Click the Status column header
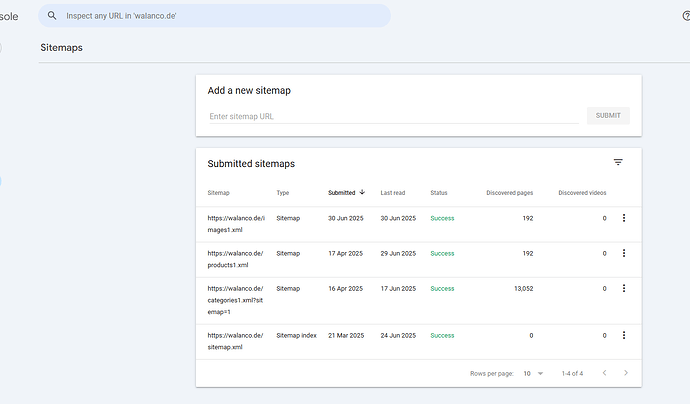Image resolution: width=690 pixels, height=404 pixels. [439, 193]
